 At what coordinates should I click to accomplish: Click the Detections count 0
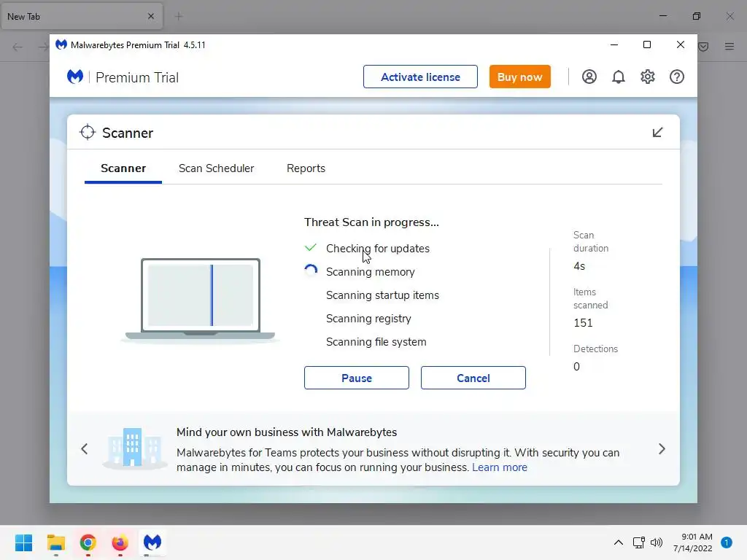[576, 367]
